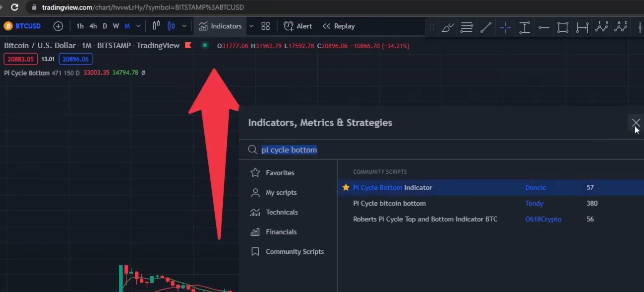Expand the chart style dropdown chevron
The image size is (644, 292).
184,26
